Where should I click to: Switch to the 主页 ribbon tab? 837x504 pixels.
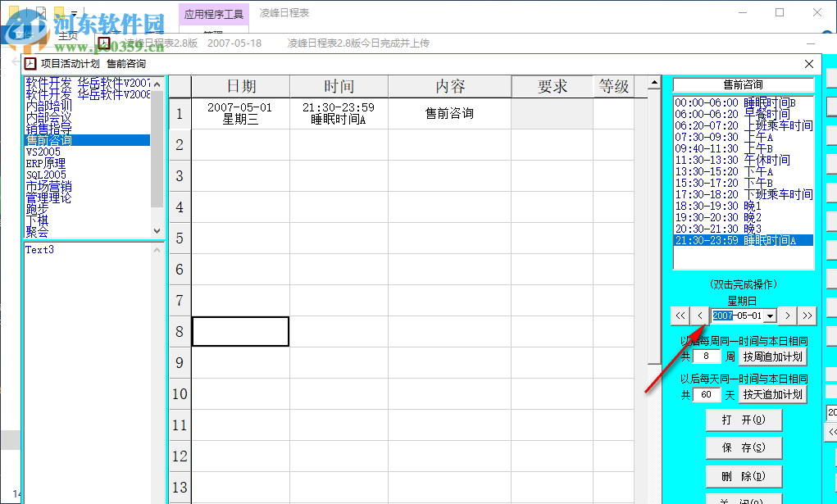68,35
